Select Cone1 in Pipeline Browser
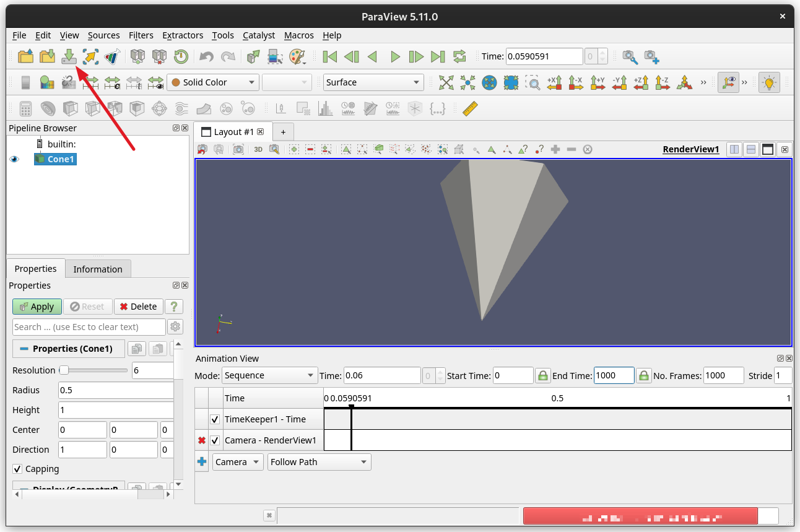Image resolution: width=800 pixels, height=532 pixels. click(x=55, y=159)
